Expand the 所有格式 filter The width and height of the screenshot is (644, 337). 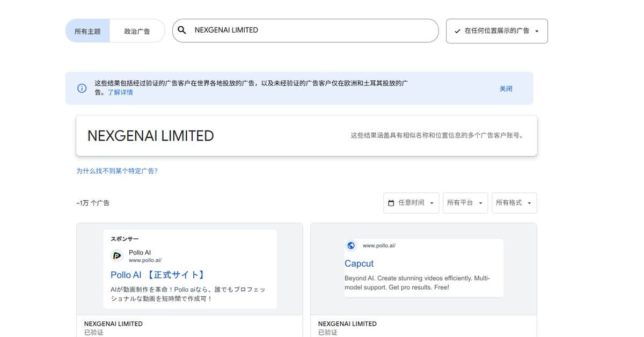point(514,203)
